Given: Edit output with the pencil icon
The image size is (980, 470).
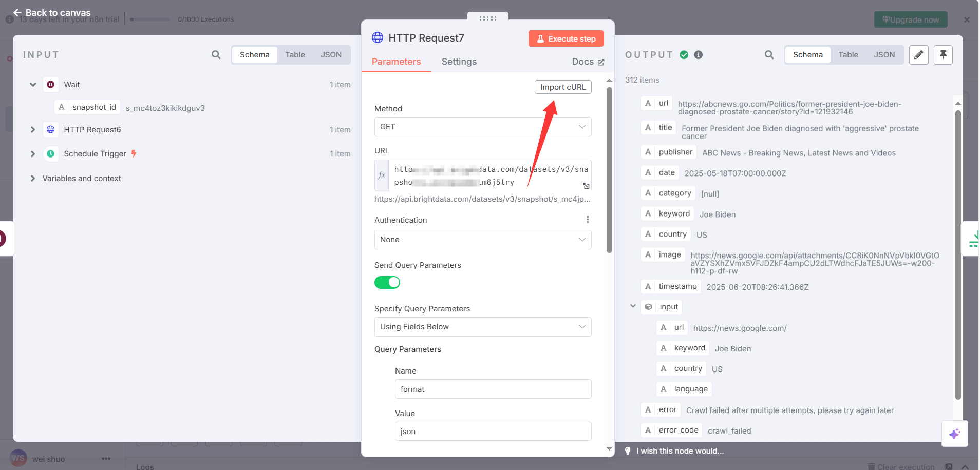Looking at the screenshot, I should click(919, 55).
